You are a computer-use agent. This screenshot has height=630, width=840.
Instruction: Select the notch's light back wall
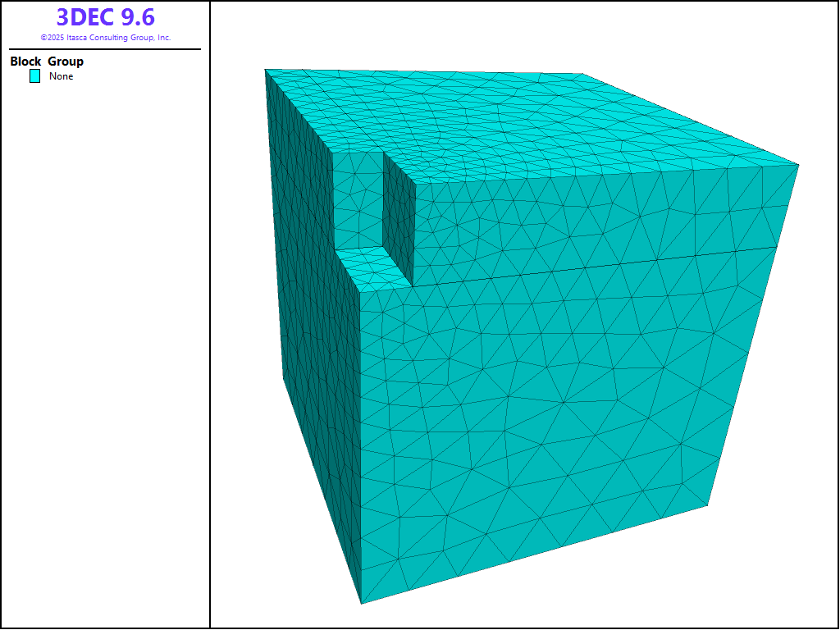[358, 201]
